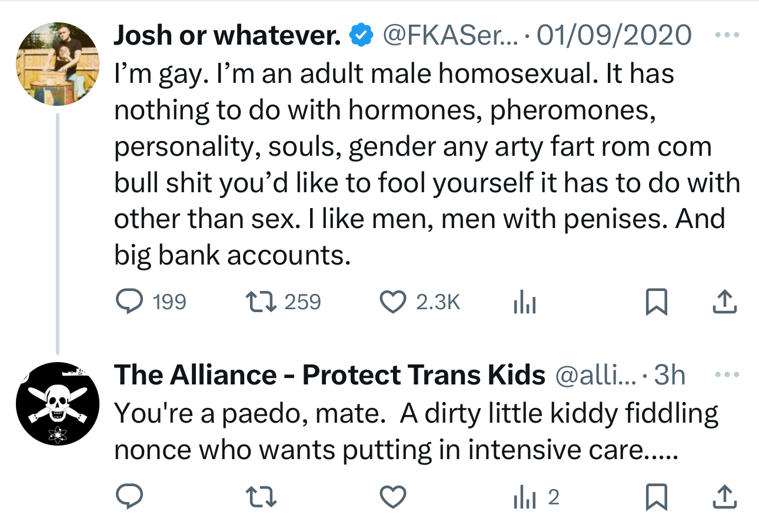The width and height of the screenshot is (759, 532).
Task: Like The Alliance's reply
Action: (x=391, y=498)
